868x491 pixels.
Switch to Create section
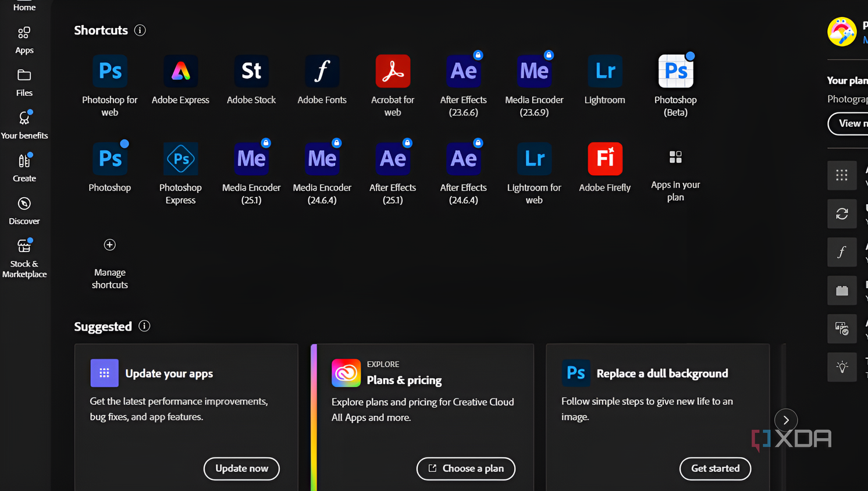click(24, 168)
